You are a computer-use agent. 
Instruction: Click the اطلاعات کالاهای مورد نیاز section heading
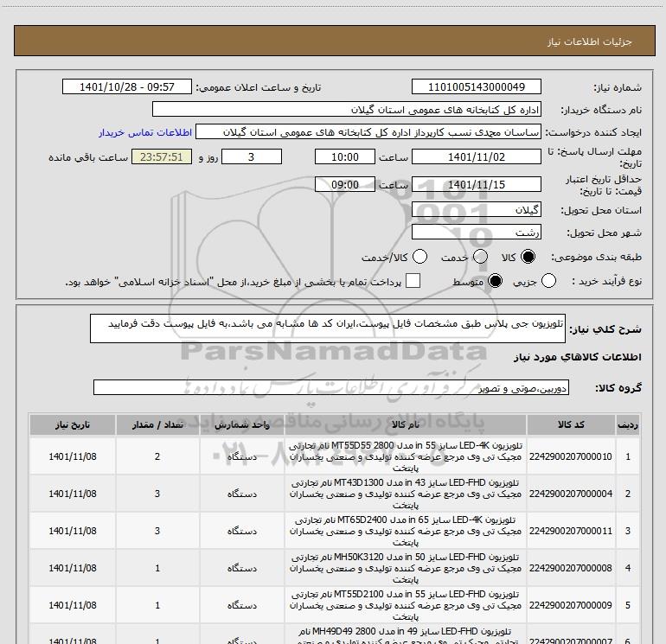[577, 357]
